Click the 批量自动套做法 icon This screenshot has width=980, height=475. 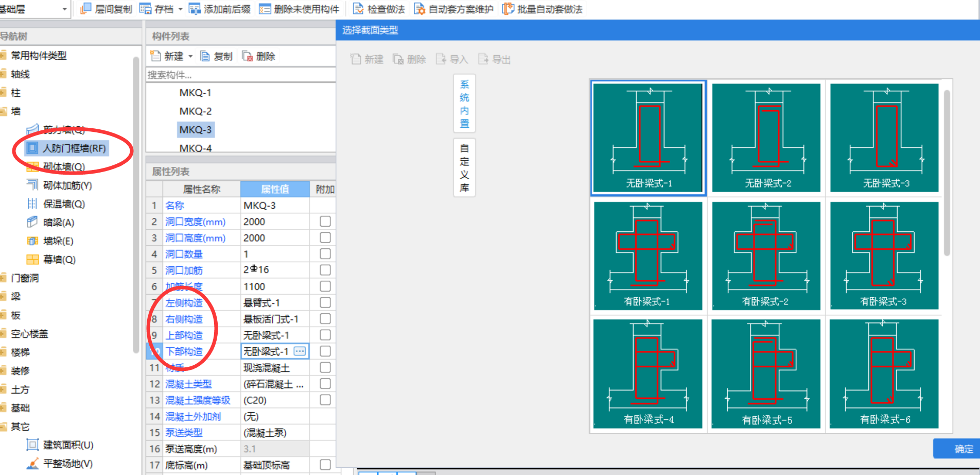508,9
